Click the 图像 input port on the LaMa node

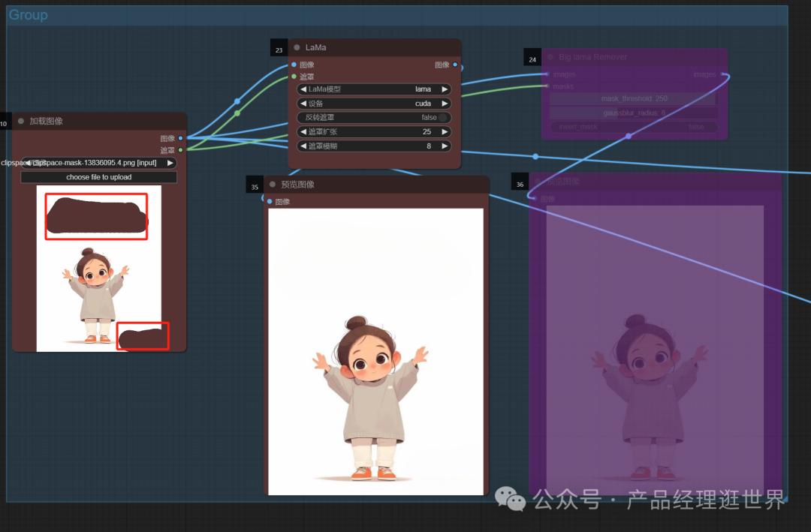293,65
